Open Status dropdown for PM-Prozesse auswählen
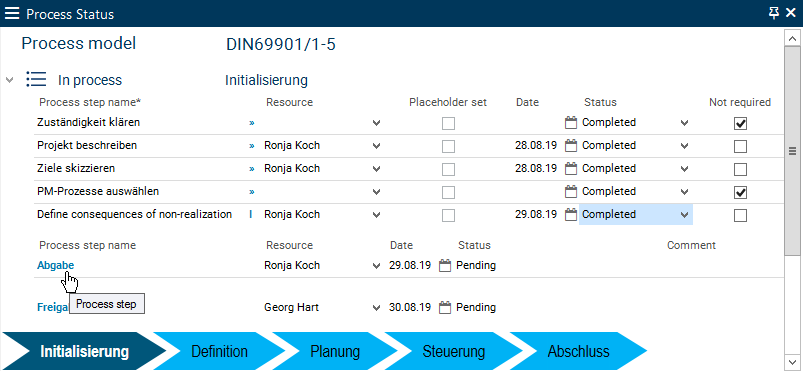The width and height of the screenshot is (803, 371). [684, 192]
